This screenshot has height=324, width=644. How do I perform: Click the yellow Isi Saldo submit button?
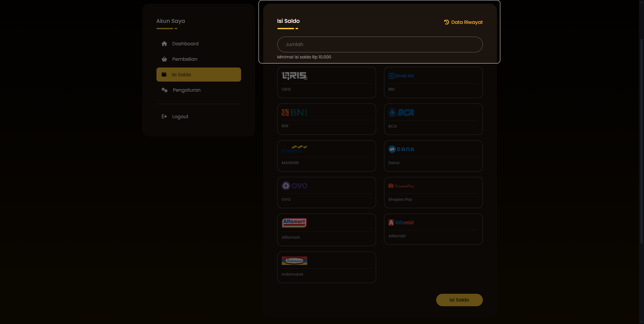coord(459,300)
